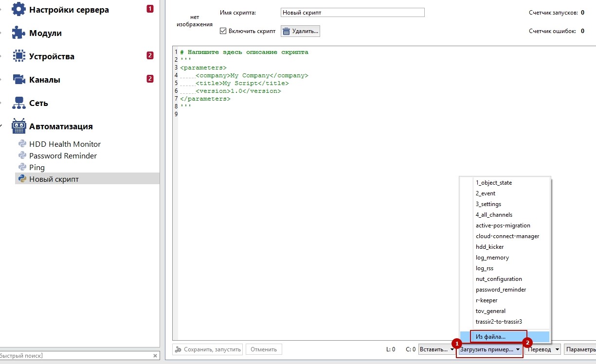Open the 'Загрузить пример' dropdown

click(489, 349)
